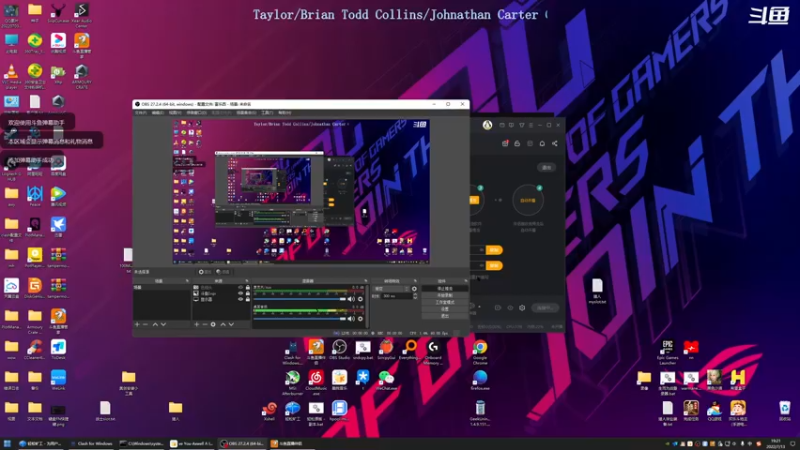Open gear settings for first mixer channel
800x450 pixels.
(x=360, y=299)
